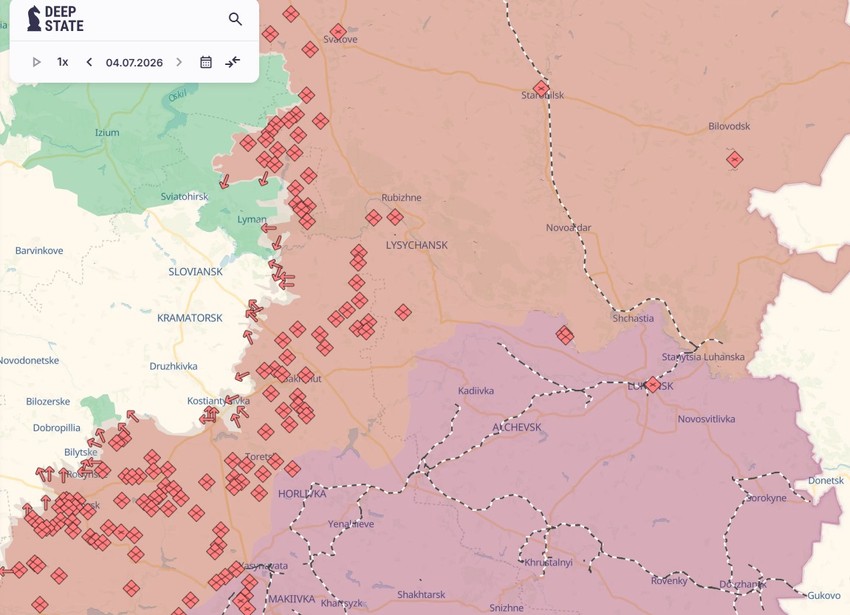850x615 pixels.
Task: Click the Novoaidar town label
Action: coord(569,228)
